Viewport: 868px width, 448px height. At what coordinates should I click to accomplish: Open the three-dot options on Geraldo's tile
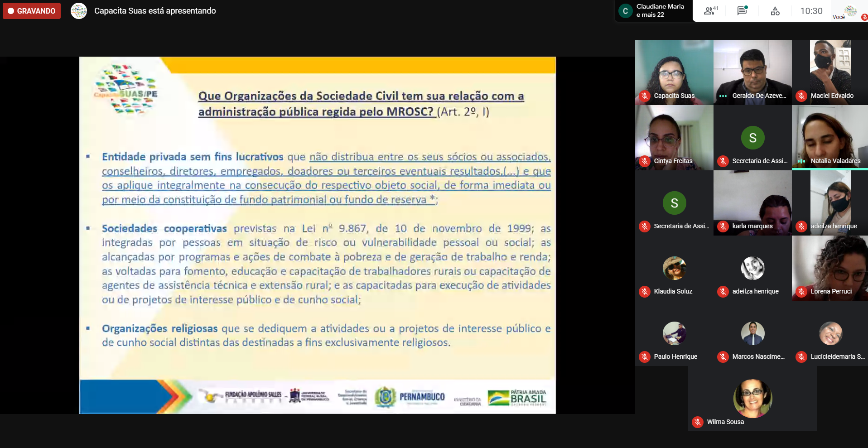point(723,96)
